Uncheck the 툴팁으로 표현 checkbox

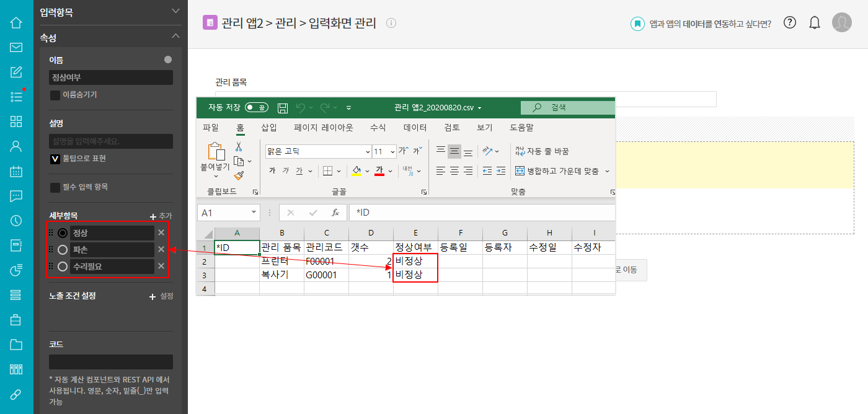coord(55,159)
